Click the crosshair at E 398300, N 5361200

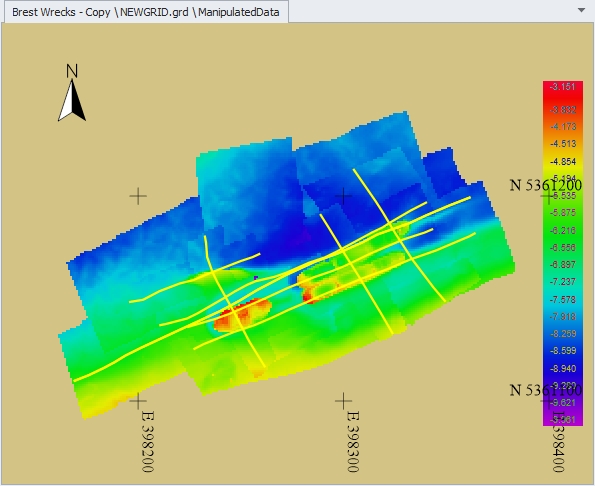click(343, 197)
